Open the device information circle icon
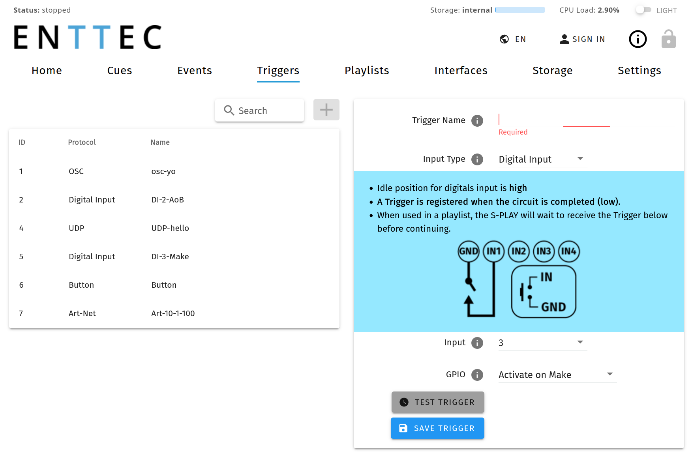This screenshot has width=692, height=457. tap(637, 39)
